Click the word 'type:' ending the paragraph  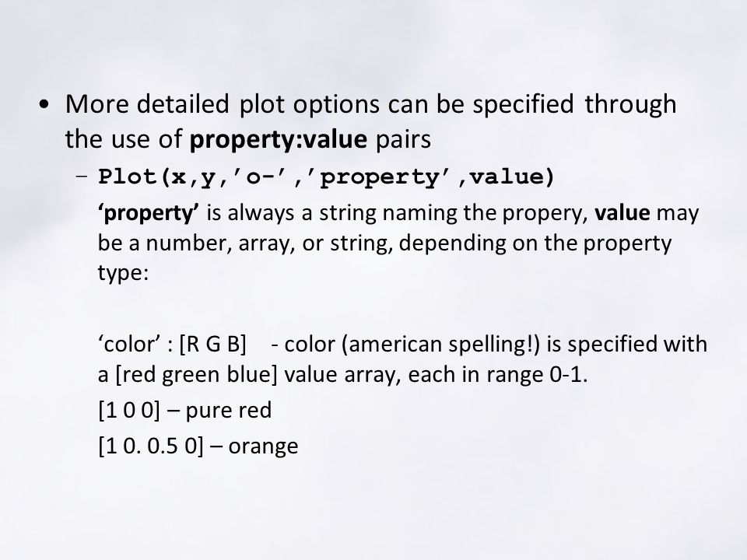(x=124, y=273)
